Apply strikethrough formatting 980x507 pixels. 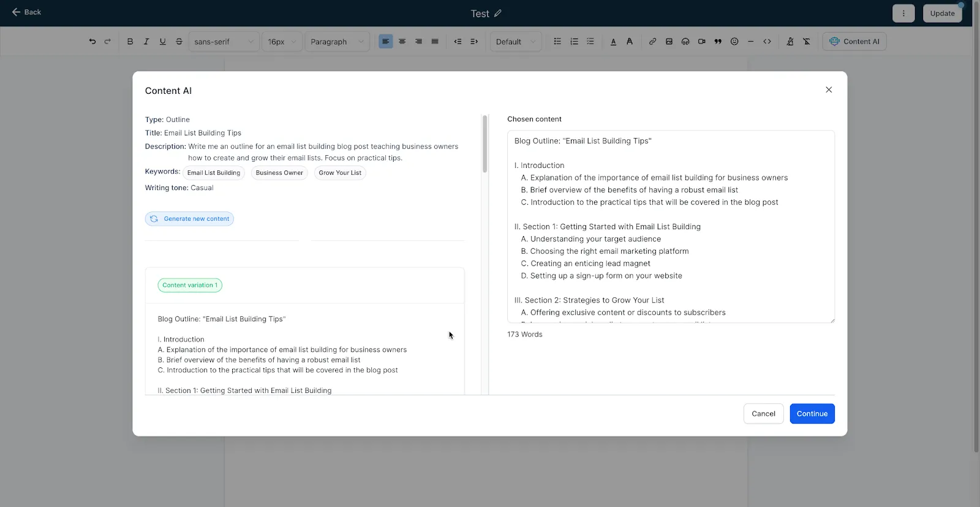[x=179, y=42]
